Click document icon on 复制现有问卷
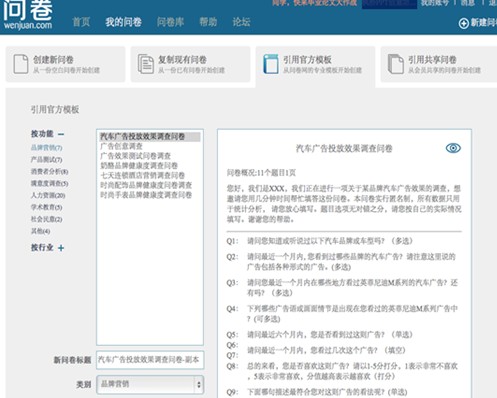The height and width of the screenshot is (398, 497). (146, 64)
